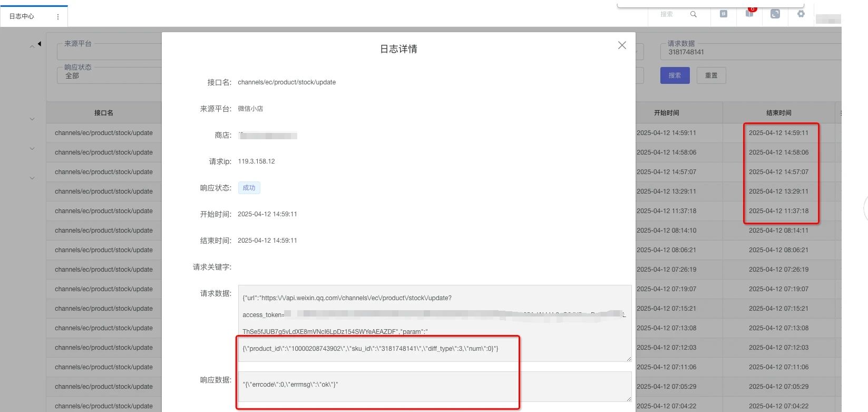Click the 接口名 column header
Image resolution: width=868 pixels, height=412 pixels.
pos(104,113)
